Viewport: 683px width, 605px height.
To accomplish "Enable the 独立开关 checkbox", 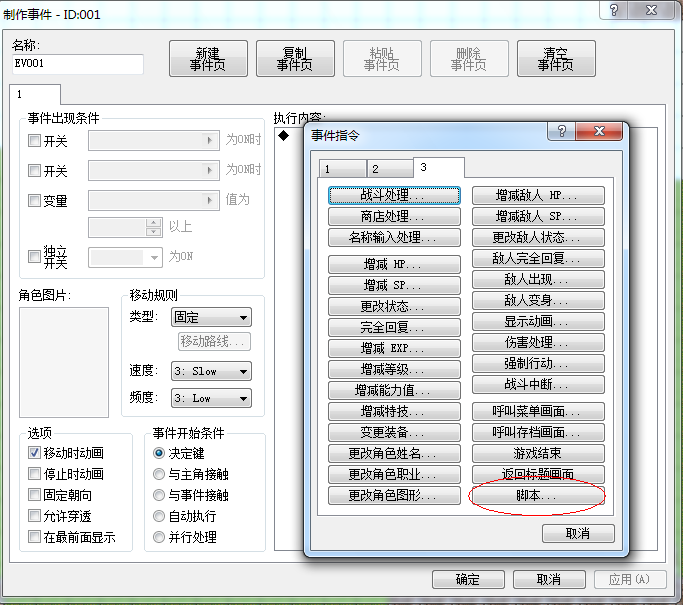I will [x=34, y=256].
